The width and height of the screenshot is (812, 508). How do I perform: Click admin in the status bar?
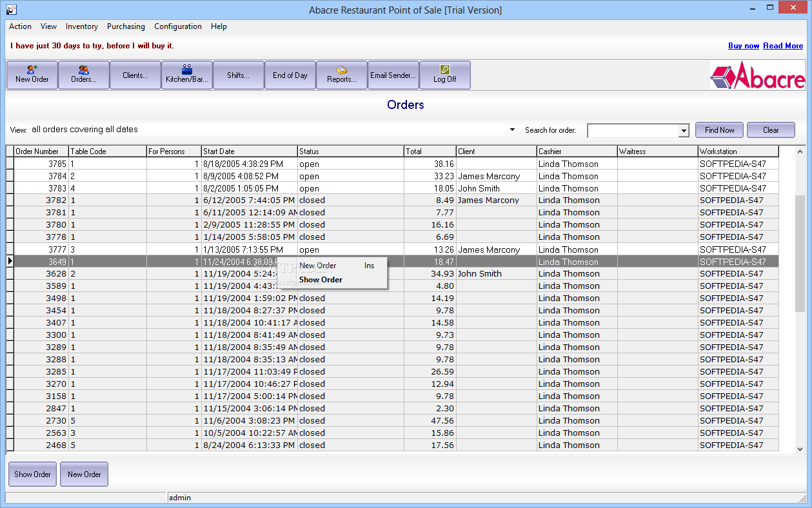point(180,498)
